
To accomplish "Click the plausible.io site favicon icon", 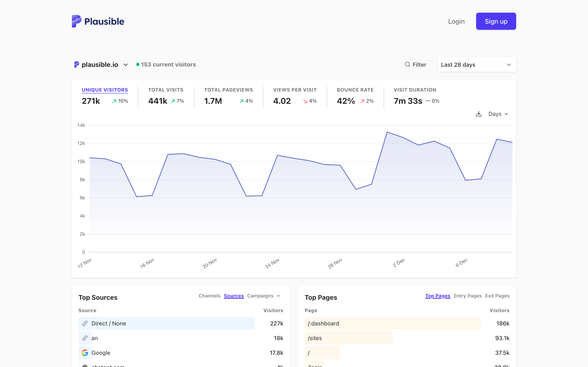I will (77, 65).
